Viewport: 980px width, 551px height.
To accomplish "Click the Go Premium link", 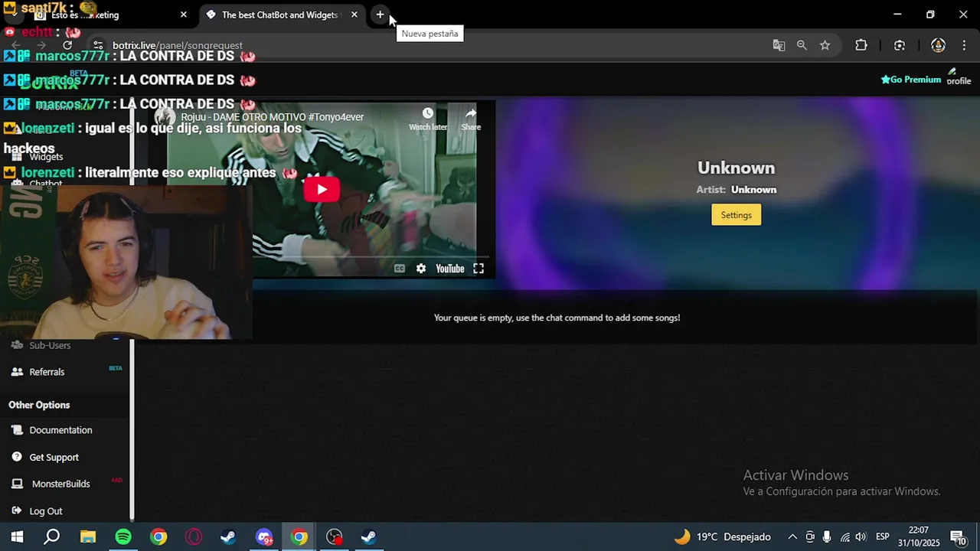I will coord(910,80).
